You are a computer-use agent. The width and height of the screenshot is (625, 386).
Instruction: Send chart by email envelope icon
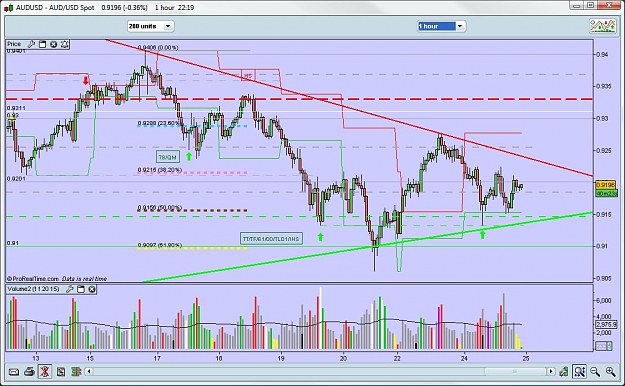pos(14,372)
